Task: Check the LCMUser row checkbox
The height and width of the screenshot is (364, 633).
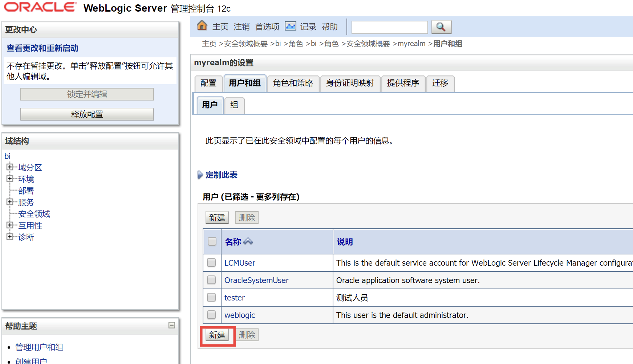Action: tap(211, 262)
